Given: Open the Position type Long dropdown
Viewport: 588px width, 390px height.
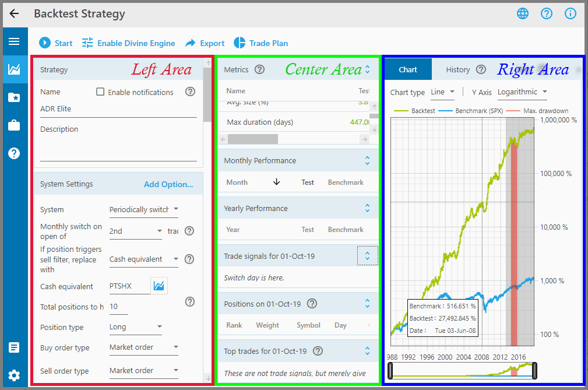Looking at the screenshot, I should 136,327.
